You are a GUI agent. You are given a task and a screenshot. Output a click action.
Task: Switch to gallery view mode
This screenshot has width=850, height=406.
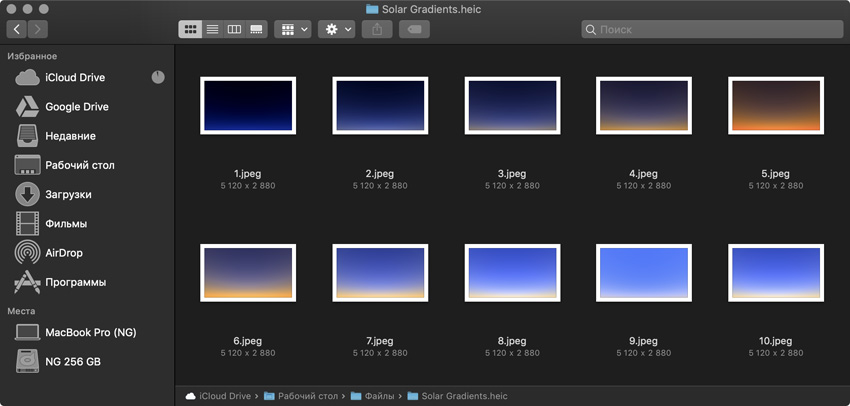pos(256,30)
